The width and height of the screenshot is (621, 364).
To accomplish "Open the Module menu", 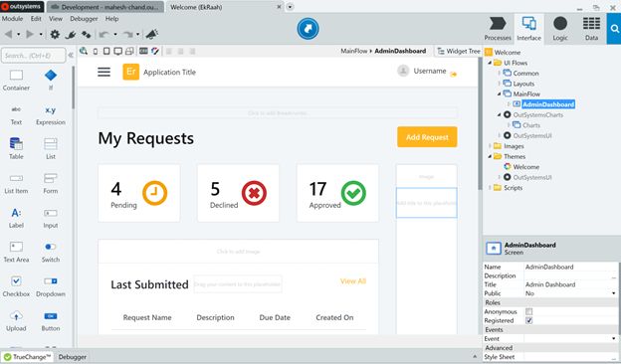I will click(12, 19).
